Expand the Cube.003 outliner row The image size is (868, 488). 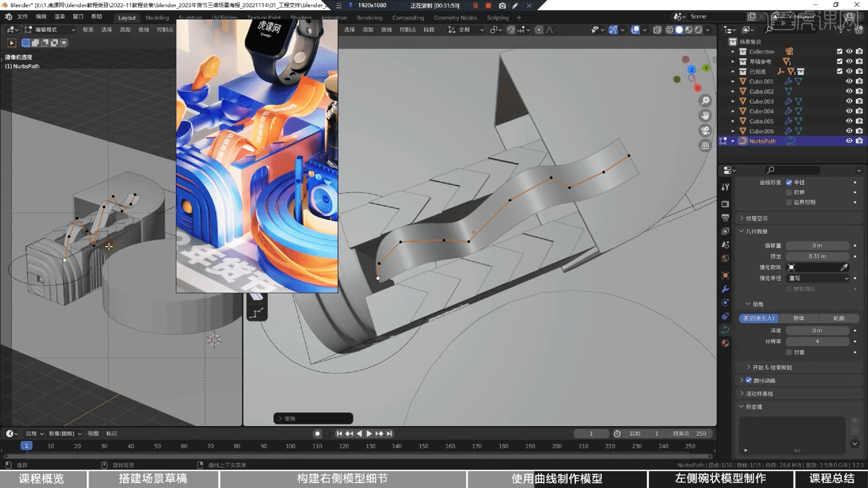(x=733, y=101)
